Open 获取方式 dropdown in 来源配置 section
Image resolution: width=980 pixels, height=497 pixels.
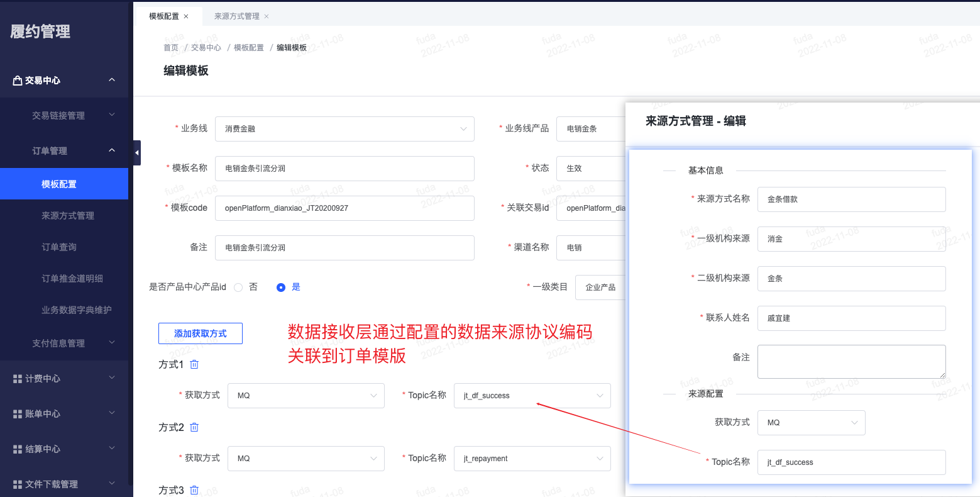(x=811, y=423)
